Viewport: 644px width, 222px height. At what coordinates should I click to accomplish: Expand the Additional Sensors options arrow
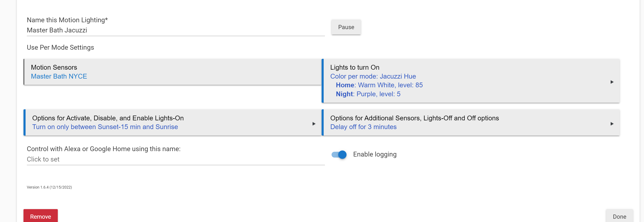[612, 124]
